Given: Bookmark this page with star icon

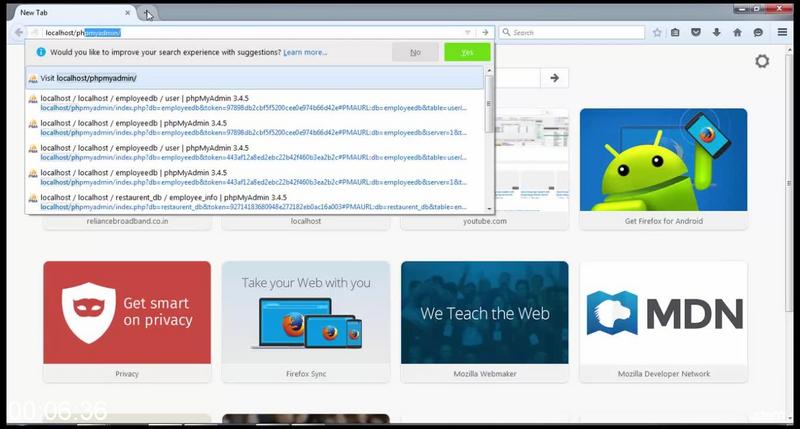Looking at the screenshot, I should (657, 32).
